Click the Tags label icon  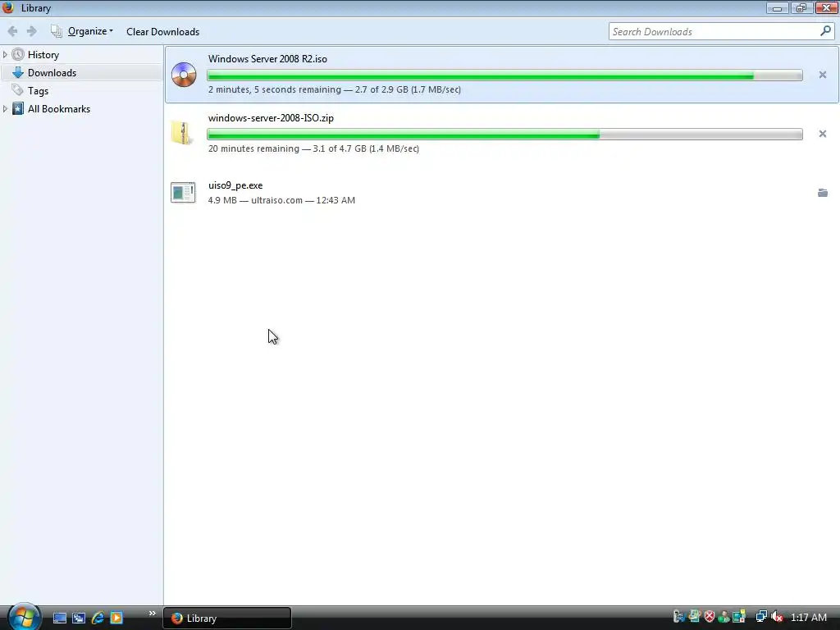[x=18, y=90]
